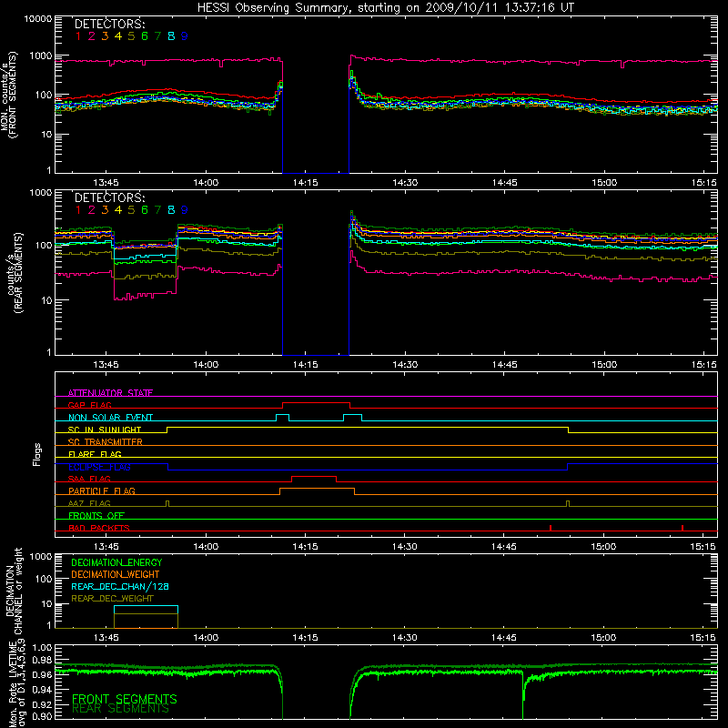This screenshot has width=728, height=728.
Task: Click the SC_IN_SUNLIGHT flag label
Action: 105,430
